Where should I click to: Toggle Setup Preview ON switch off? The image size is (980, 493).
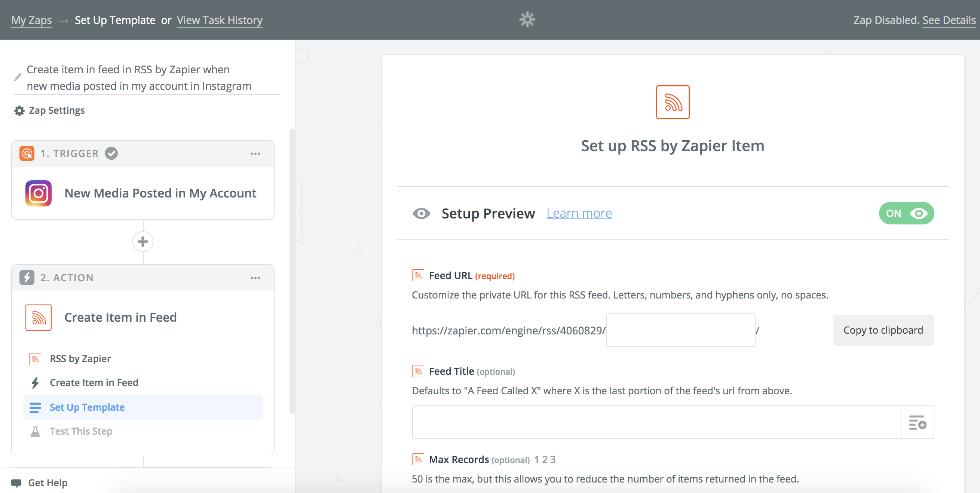pyautogui.click(x=906, y=214)
